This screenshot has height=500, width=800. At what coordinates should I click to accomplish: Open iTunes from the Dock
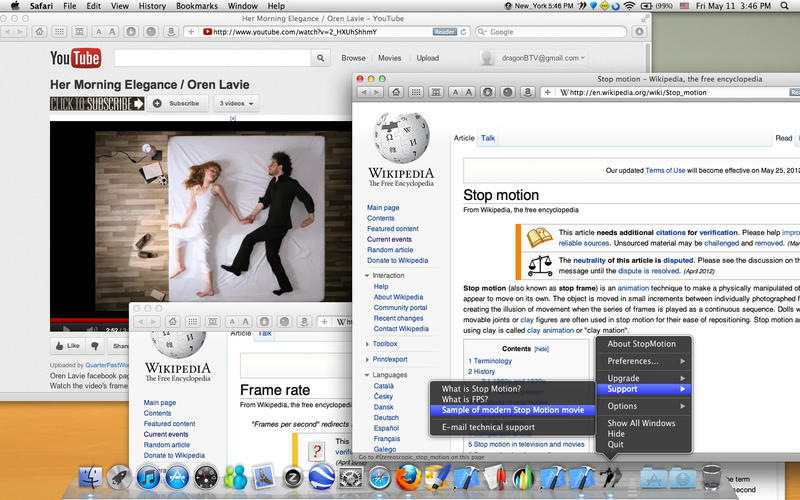click(148, 478)
